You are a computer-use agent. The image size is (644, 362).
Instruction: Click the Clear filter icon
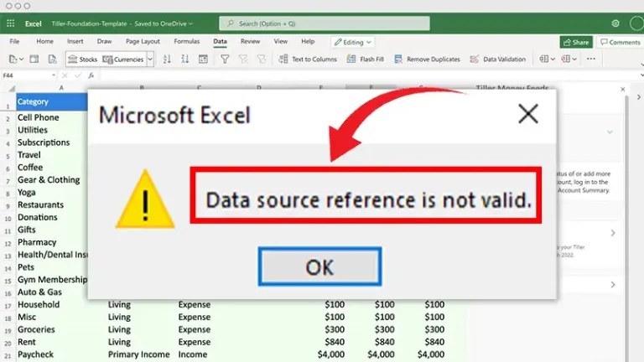point(243,59)
